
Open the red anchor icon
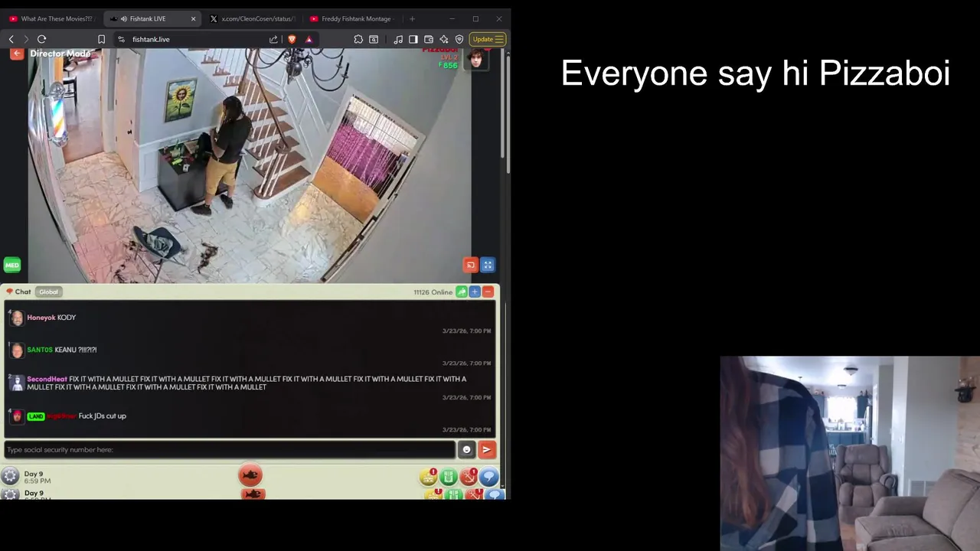[x=469, y=478]
